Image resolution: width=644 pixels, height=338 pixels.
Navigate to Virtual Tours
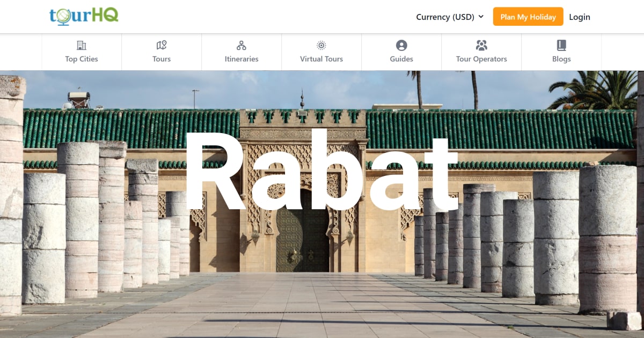click(321, 59)
